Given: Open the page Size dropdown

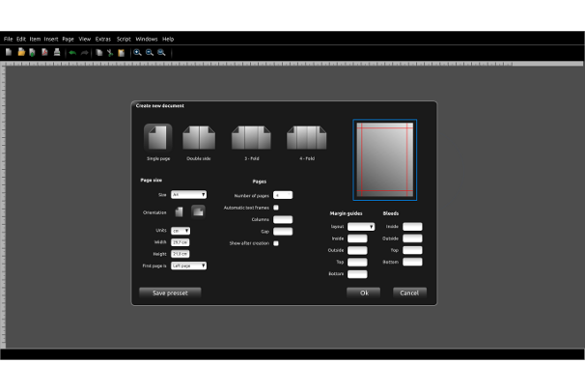Looking at the screenshot, I should coord(188,195).
